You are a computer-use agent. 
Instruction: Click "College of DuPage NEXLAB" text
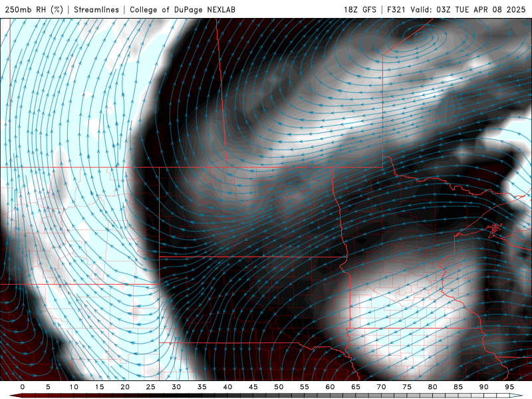182,9
